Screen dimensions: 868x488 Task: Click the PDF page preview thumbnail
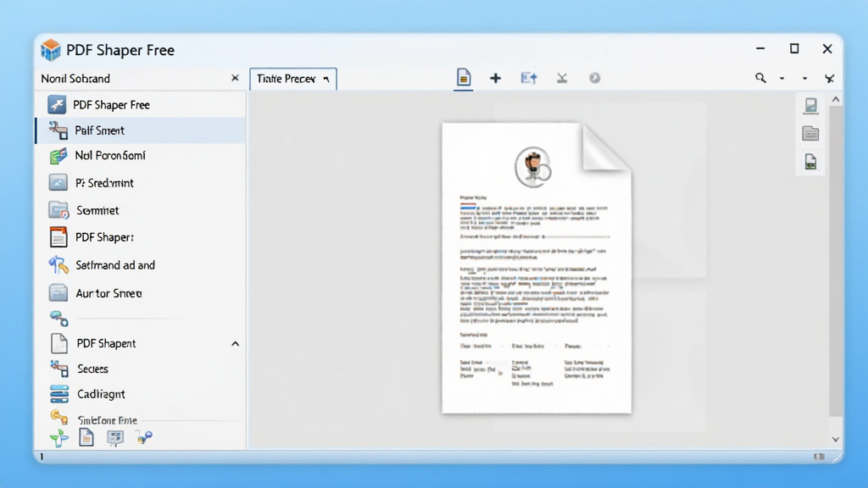coord(537,268)
